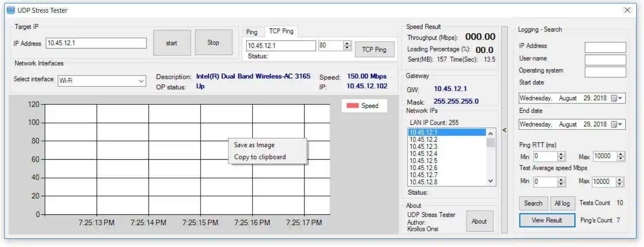Screen dimensions: 644x247
Task: Select 10.45.12.8 in Network IPs list
Action: click(x=447, y=182)
